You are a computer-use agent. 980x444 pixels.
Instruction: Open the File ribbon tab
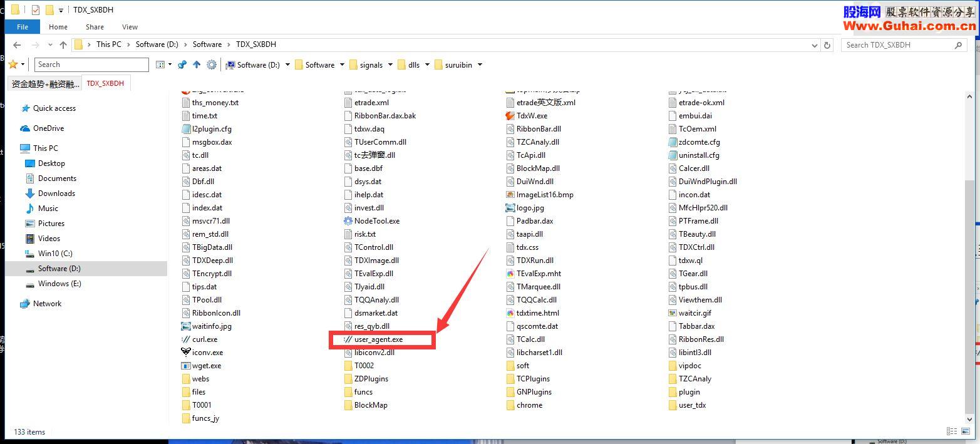point(23,27)
